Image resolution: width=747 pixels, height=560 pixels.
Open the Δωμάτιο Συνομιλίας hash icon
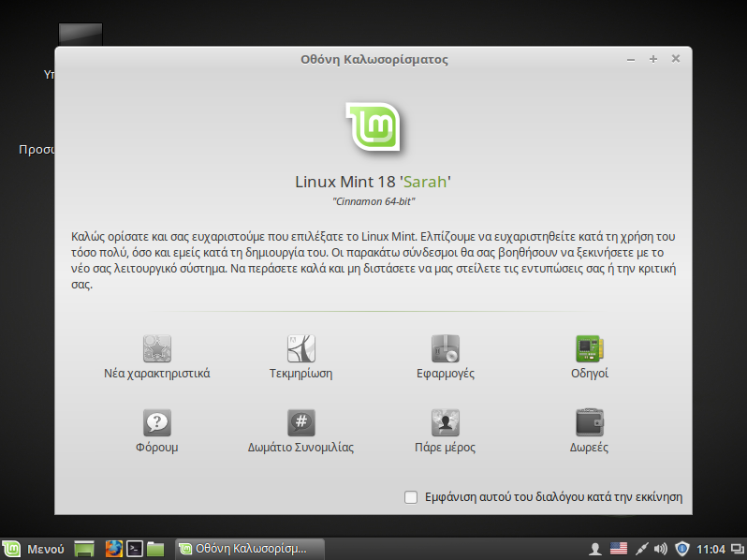(301, 422)
